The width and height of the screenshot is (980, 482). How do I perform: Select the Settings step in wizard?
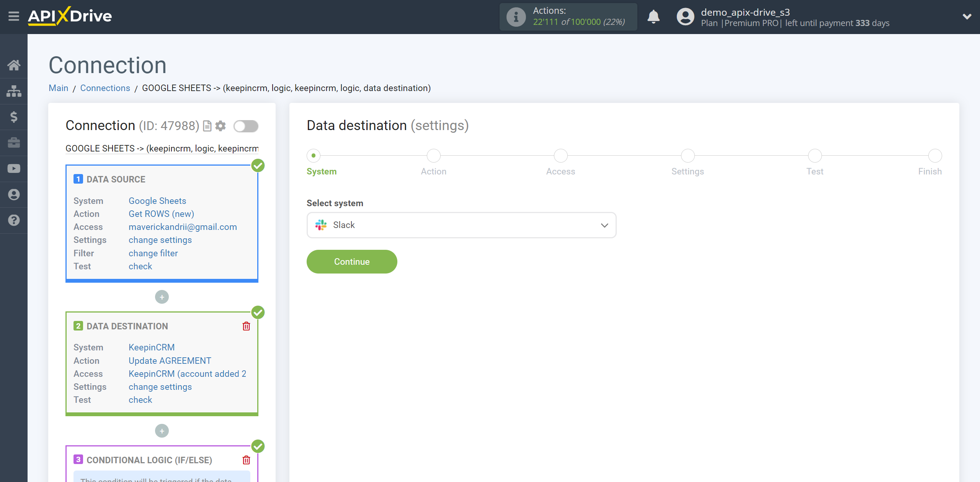click(x=688, y=156)
